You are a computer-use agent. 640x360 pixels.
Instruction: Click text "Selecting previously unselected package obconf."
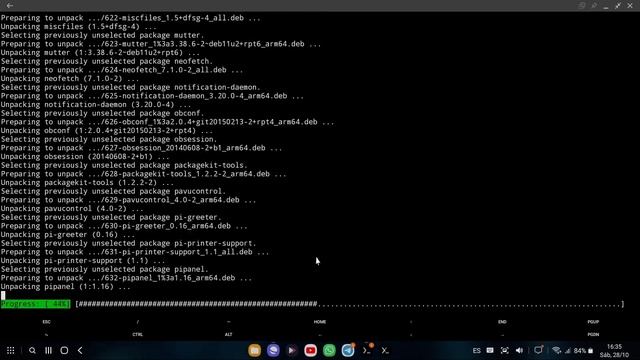(102, 113)
